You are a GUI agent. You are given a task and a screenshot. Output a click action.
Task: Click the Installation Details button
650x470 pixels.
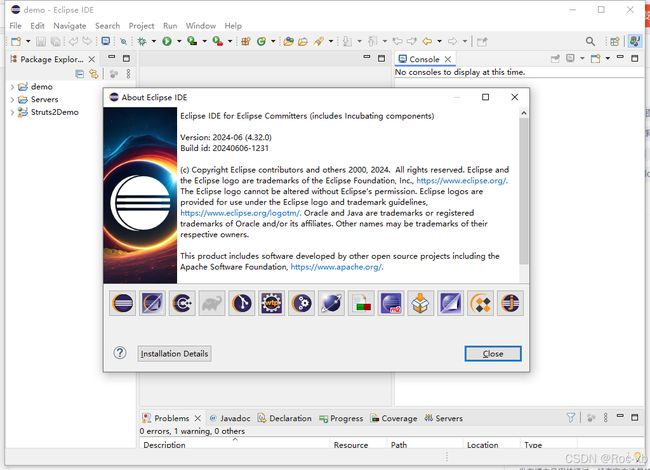(174, 354)
